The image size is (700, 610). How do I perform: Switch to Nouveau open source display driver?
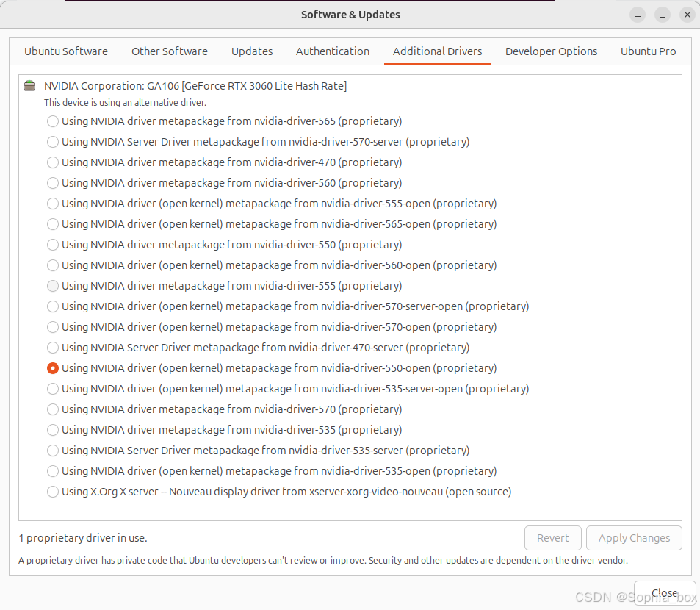coord(279,491)
